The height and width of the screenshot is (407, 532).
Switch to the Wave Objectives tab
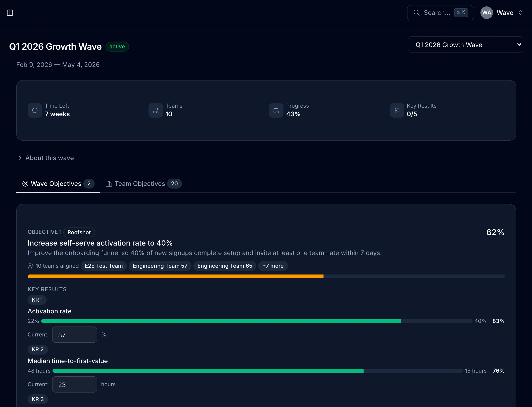pyautogui.click(x=58, y=184)
